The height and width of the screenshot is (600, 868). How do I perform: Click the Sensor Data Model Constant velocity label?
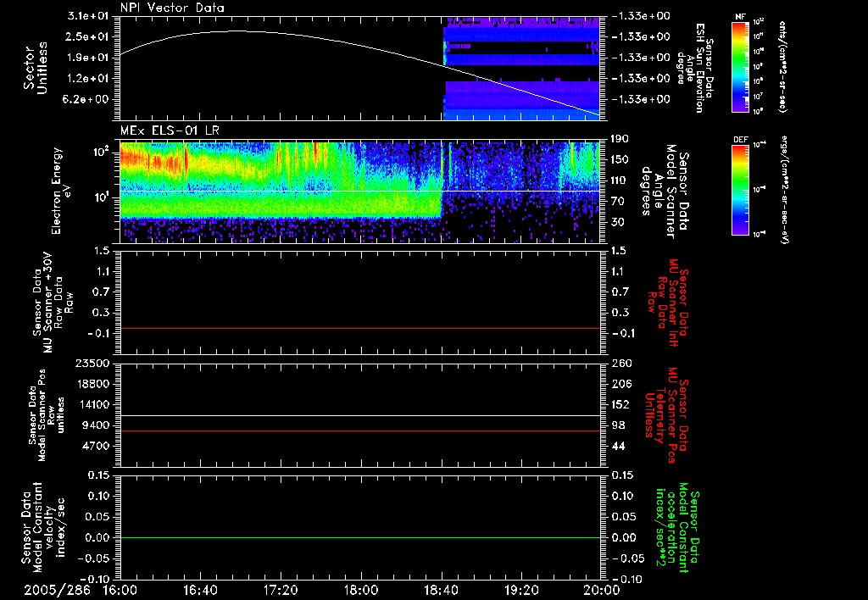(x=42, y=526)
